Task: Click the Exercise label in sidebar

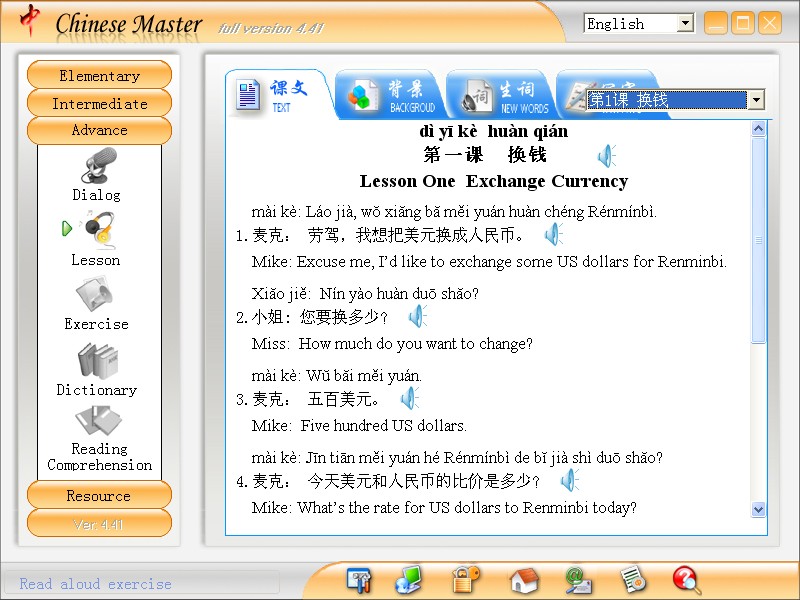Action: coord(96,324)
